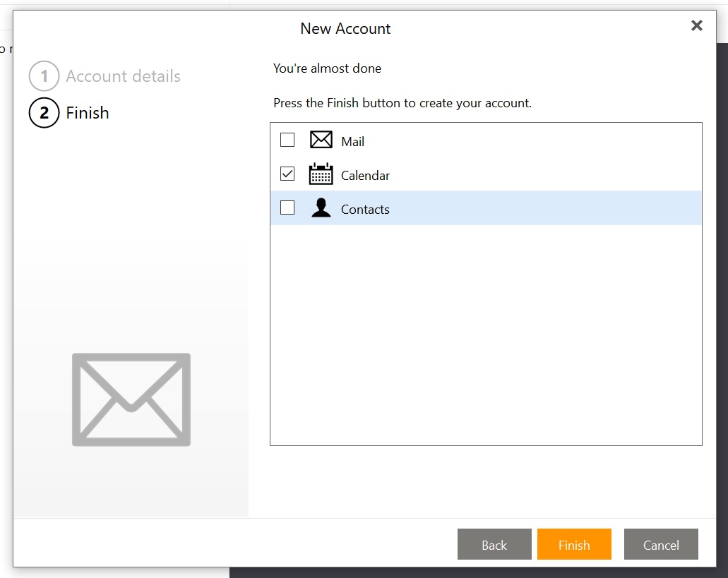Select the Calendar row text label
Screen dimensions: 728x578
tap(365, 176)
